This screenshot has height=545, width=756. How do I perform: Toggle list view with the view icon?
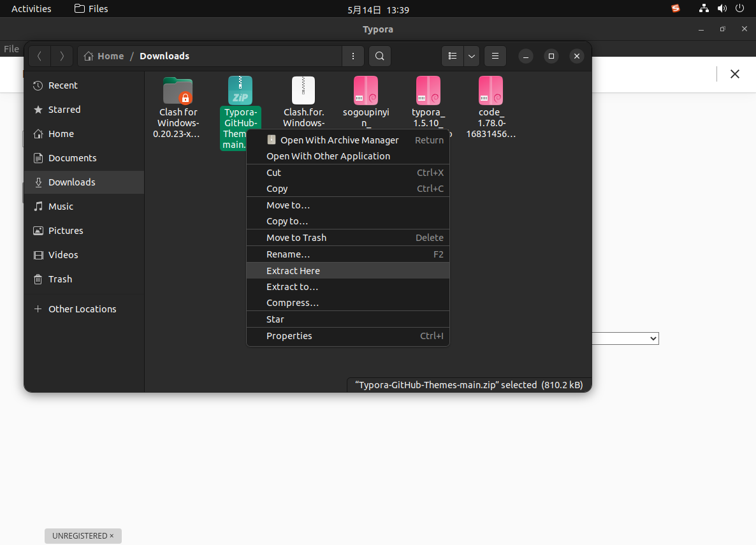[453, 56]
